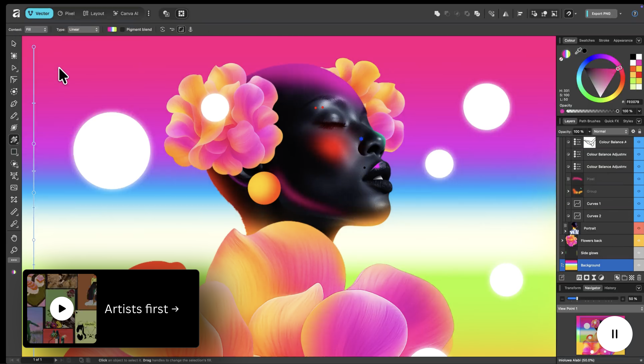
Task: Select the Move tool arrow
Action: (14, 43)
